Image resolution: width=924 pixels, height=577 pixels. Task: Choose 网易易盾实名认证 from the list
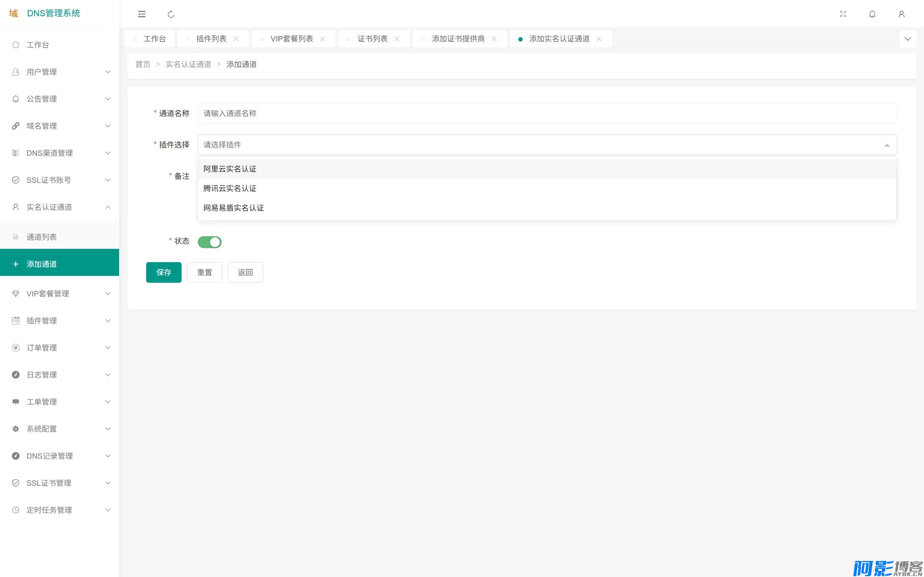(x=547, y=208)
